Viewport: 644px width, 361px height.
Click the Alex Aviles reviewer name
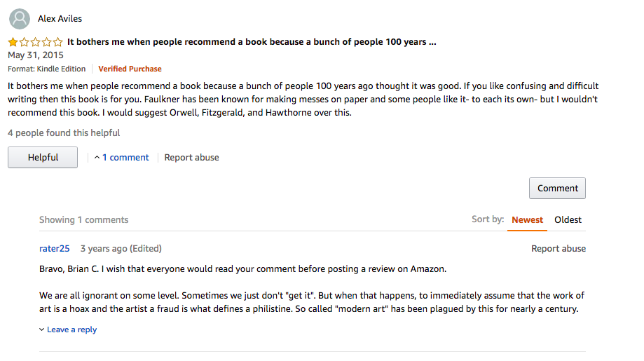pyautogui.click(x=60, y=18)
